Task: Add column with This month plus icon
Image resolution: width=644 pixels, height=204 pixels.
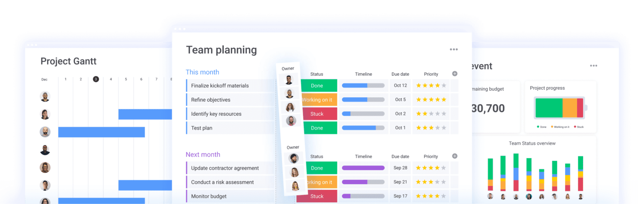Action: pos(455,74)
